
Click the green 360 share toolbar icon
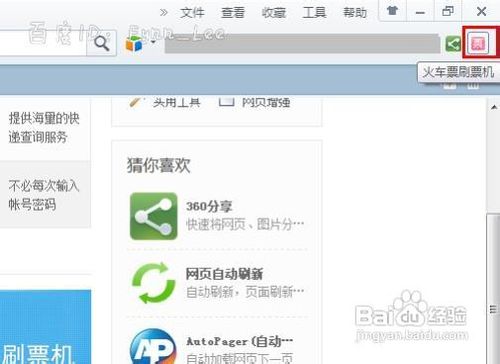pyautogui.click(x=453, y=44)
